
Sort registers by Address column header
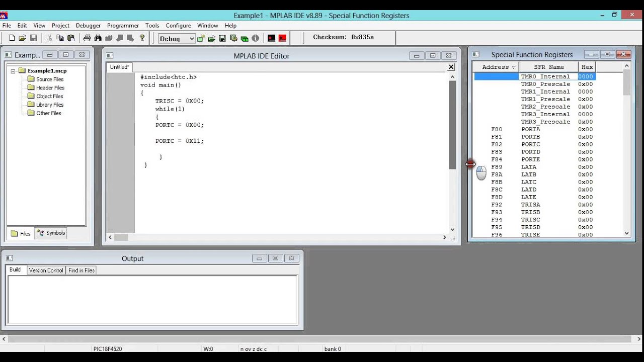(496, 67)
